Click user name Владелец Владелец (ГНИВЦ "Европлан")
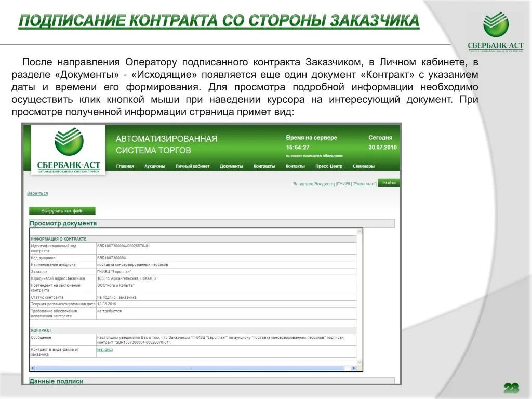 tap(335, 184)
